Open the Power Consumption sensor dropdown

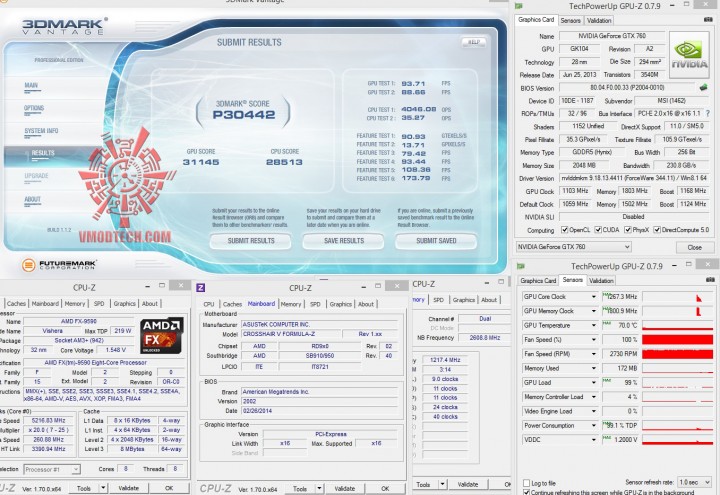(594, 426)
